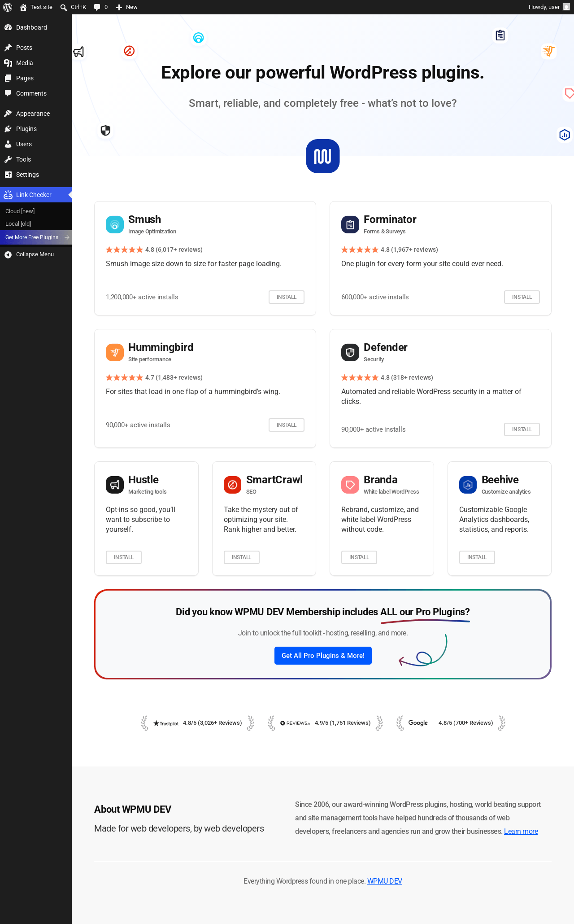Open the Settings menu

tap(36, 175)
